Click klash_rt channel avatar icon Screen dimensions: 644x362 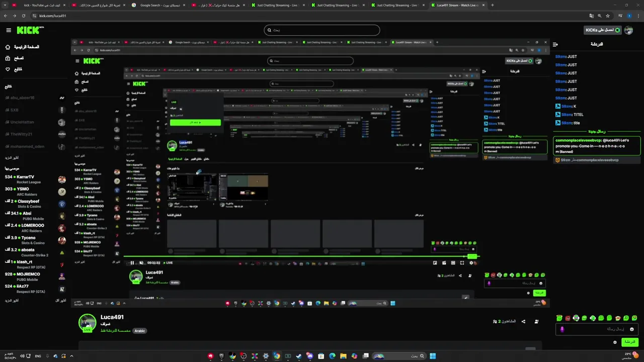62,264
